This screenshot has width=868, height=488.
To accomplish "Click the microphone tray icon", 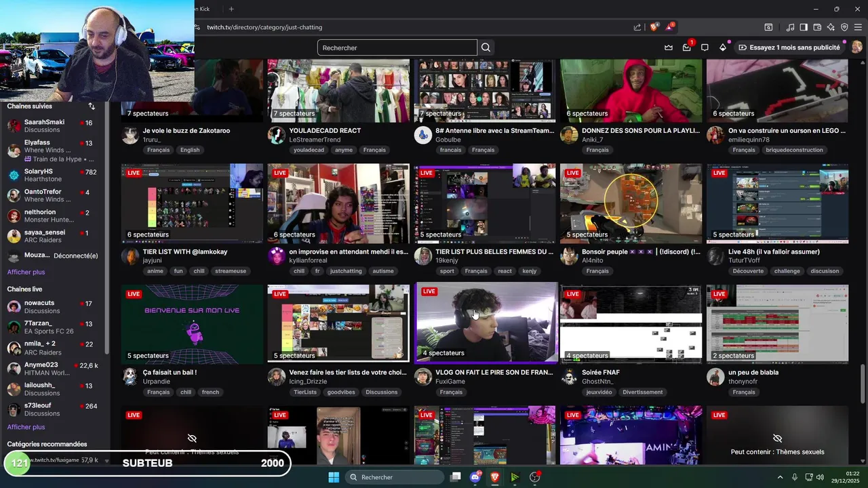I will [x=795, y=477].
